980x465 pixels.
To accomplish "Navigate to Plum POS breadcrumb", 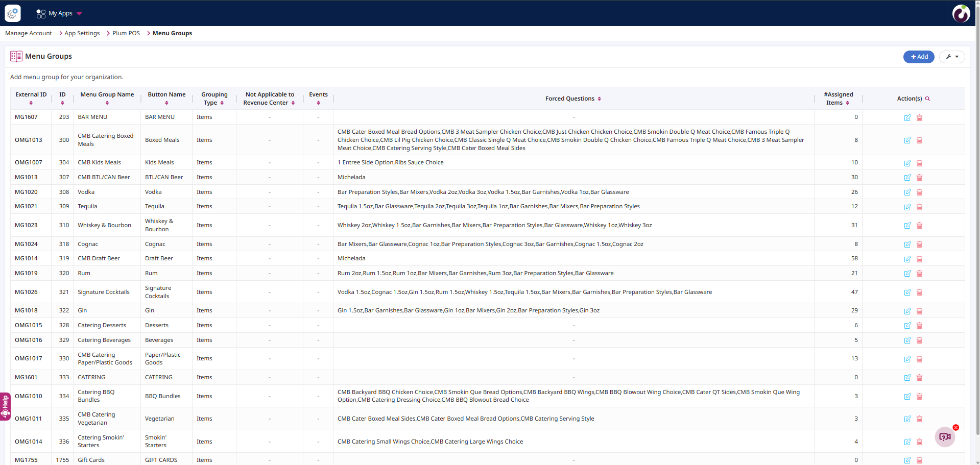I will tap(126, 33).
